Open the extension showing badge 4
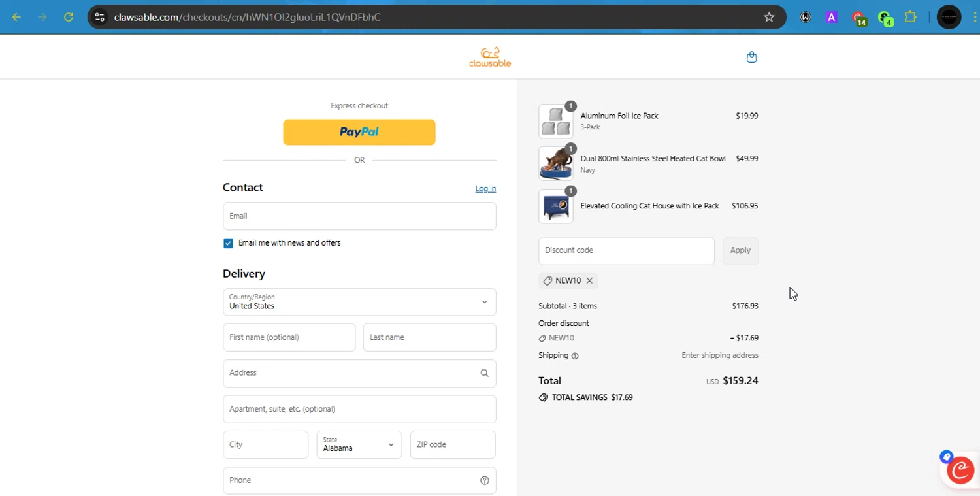This screenshot has height=496, width=980. coord(885,18)
